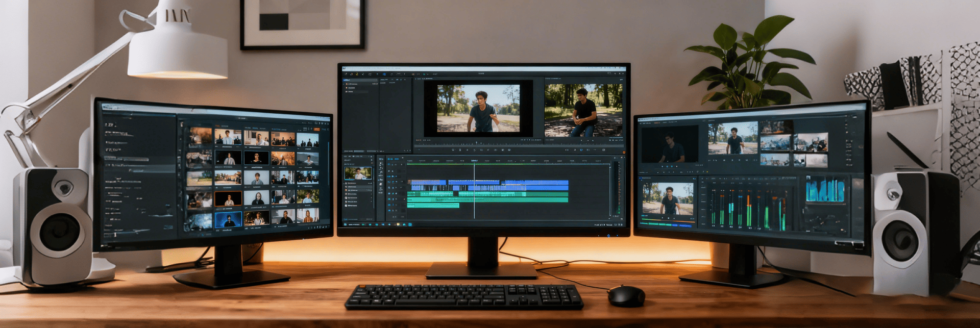Select the short green audio clip on the bottom track

pyautogui.click(x=433, y=206)
